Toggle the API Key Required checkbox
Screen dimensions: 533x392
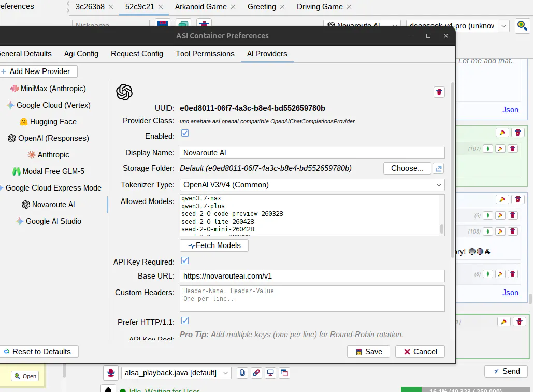185,260
